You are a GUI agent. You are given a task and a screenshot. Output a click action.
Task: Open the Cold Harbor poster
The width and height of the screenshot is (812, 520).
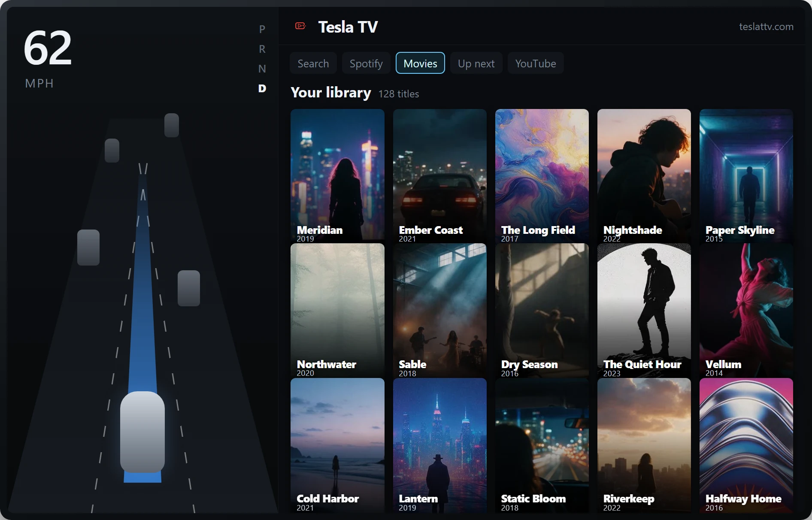click(x=337, y=445)
